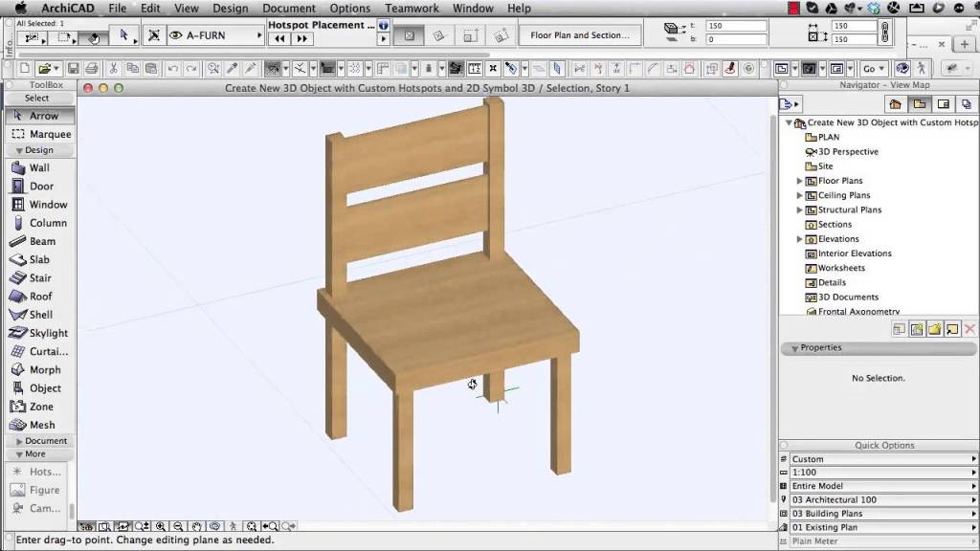Open the Entire Model dropdown in Quick Options
Screen dimensions: 980x551
877,485
